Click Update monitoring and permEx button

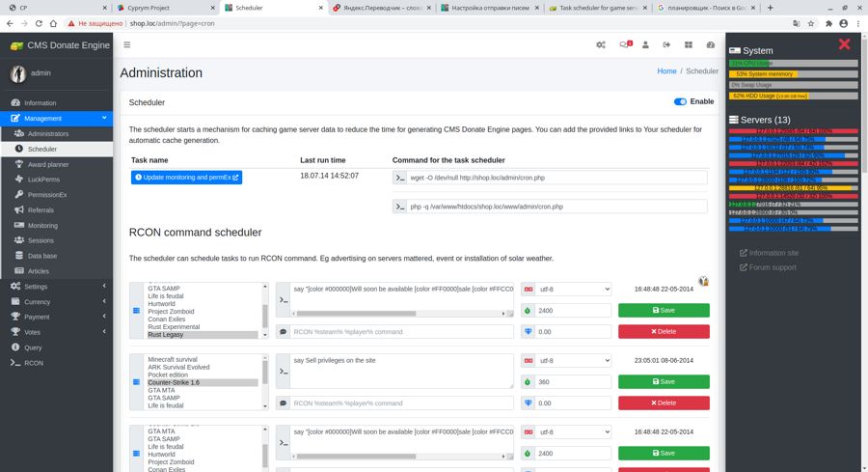186,178
